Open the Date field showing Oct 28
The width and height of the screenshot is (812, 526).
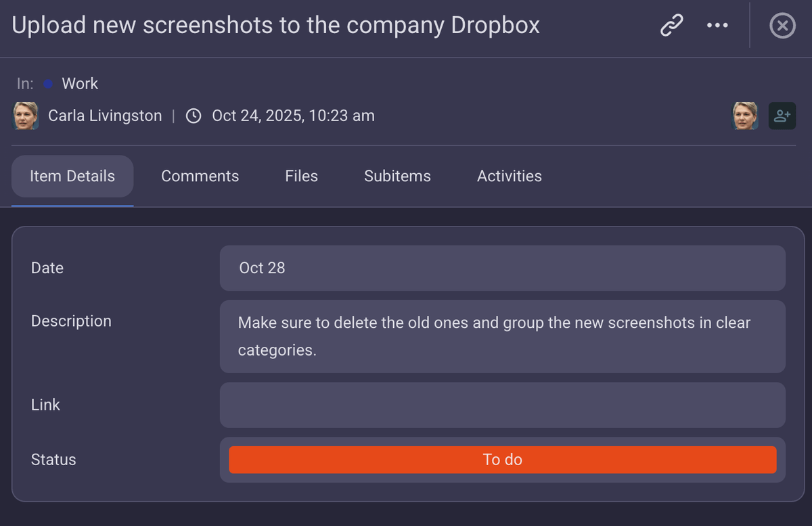click(x=502, y=268)
